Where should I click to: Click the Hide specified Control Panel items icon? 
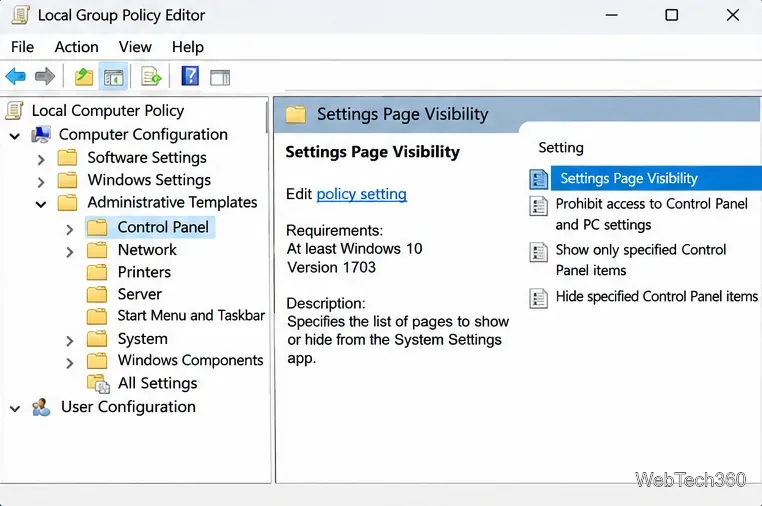[x=538, y=298]
